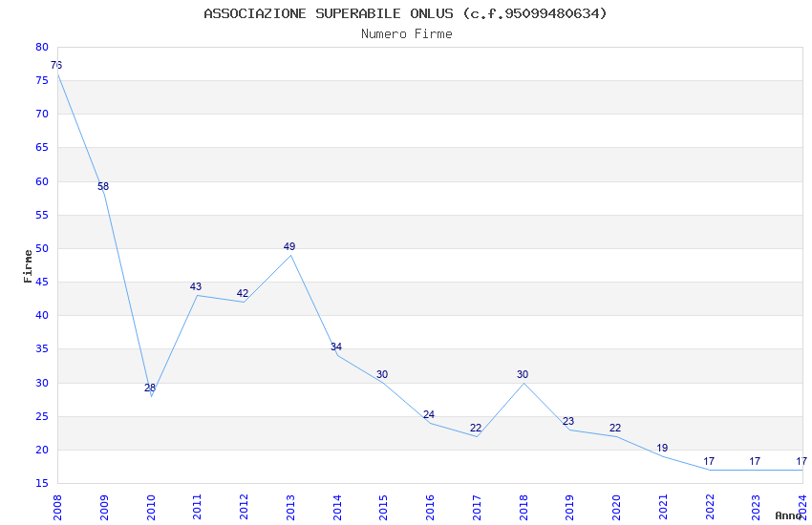The height and width of the screenshot is (525, 812).
Task: Click the data point value 42 for 2012
Action: coord(243,293)
